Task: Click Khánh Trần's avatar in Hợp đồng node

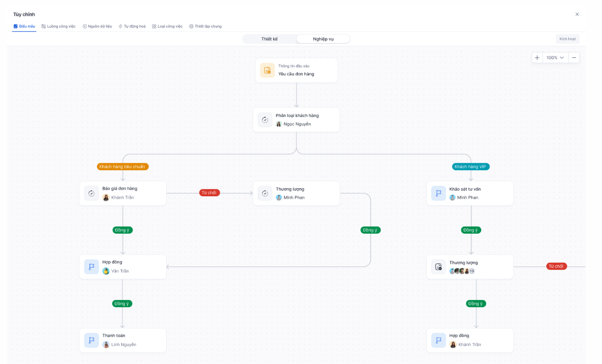Action: 453,345
